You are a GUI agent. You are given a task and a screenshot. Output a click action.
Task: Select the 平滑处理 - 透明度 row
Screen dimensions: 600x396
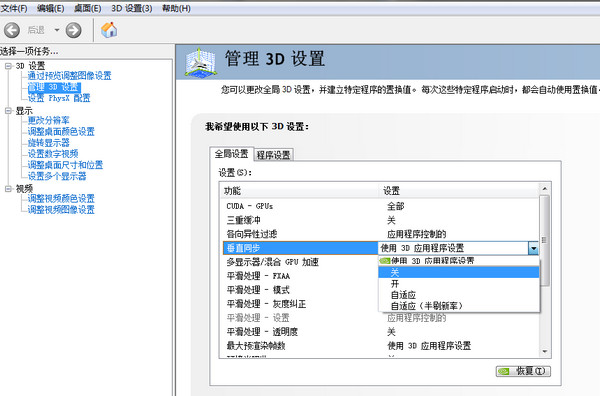point(381,332)
